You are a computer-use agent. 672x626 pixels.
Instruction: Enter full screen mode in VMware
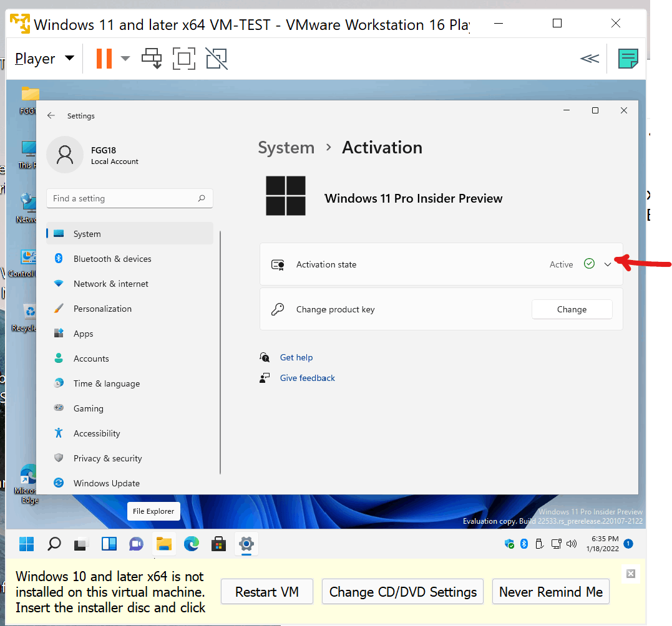pos(184,59)
